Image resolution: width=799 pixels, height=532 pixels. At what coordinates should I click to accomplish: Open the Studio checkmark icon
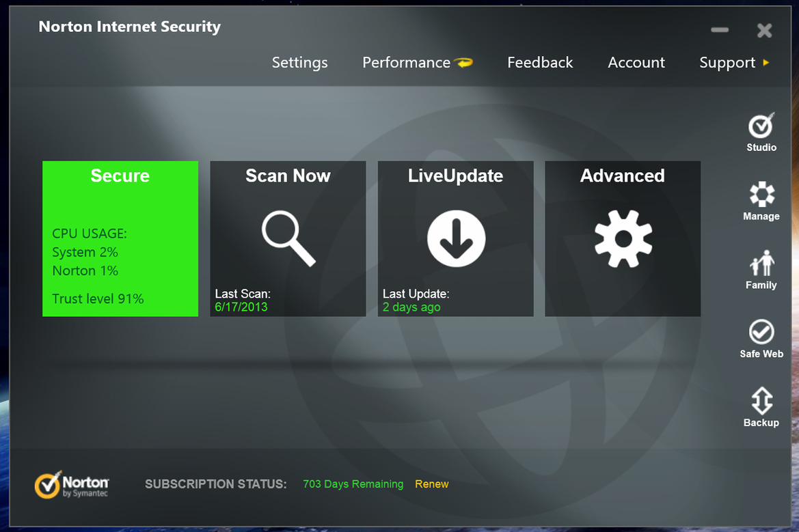pyautogui.click(x=761, y=125)
